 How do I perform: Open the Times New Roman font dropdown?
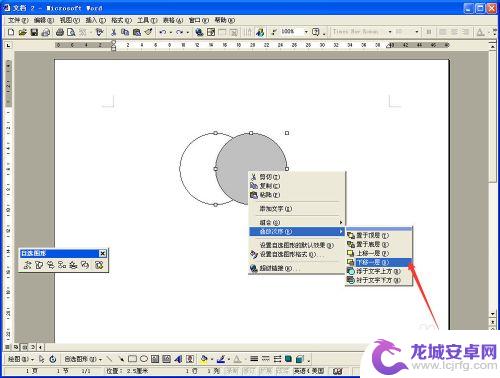click(390, 32)
